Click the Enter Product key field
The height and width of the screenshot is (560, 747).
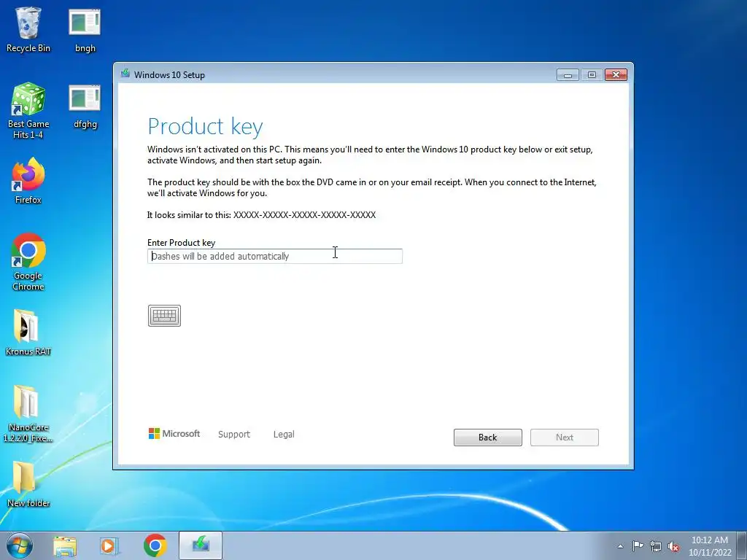pos(275,256)
